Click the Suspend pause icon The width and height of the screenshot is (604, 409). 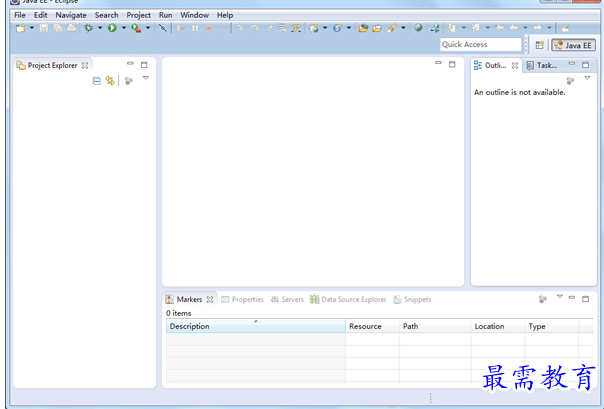tap(195, 28)
